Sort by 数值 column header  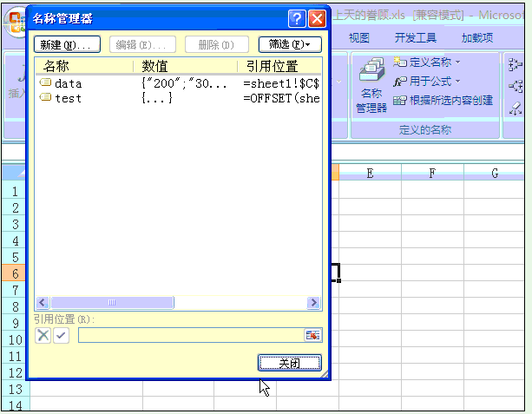[185, 66]
